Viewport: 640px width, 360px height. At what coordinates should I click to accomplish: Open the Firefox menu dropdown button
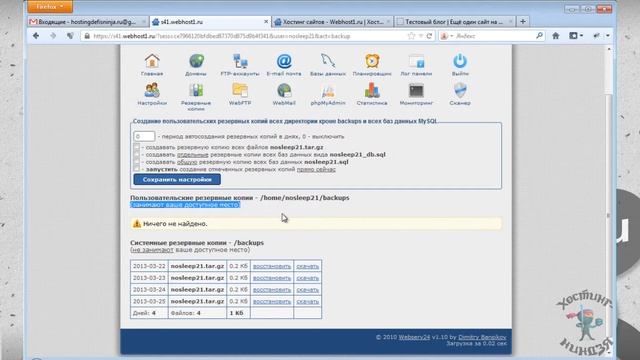tap(50, 7)
